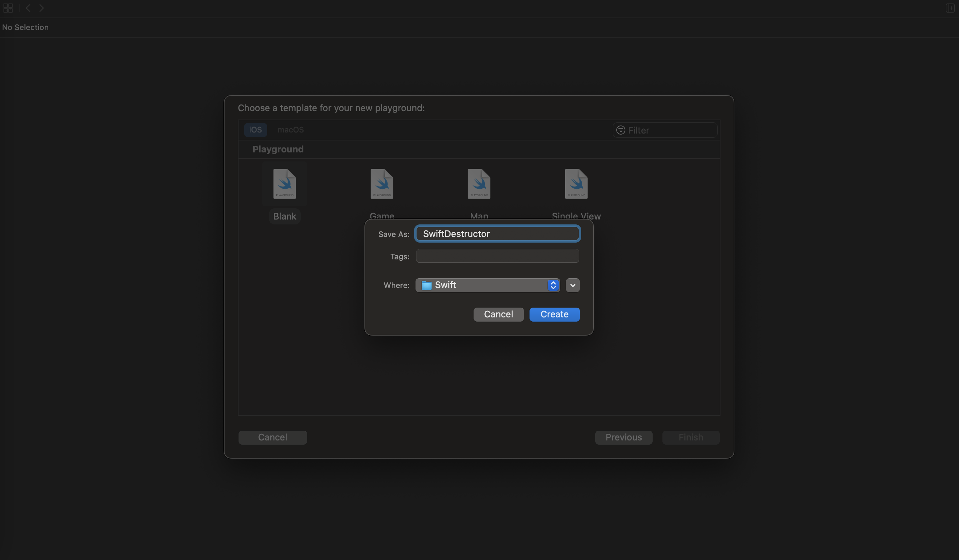The width and height of the screenshot is (959, 560).
Task: Click the filter icon in the Filter field
Action: 620,130
